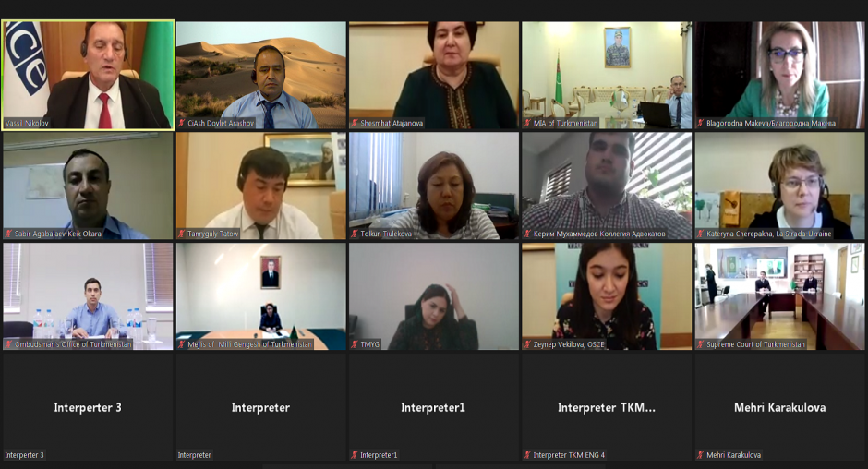Select Kateryna Cherepakha, La Strada-Ukraine video
This screenshot has height=469, width=868.
click(779, 186)
